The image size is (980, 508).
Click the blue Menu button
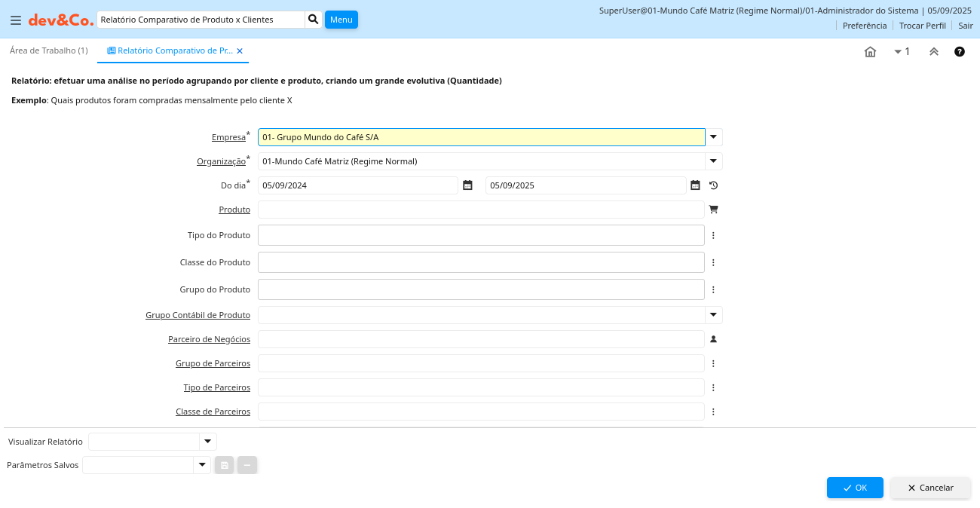click(x=341, y=20)
